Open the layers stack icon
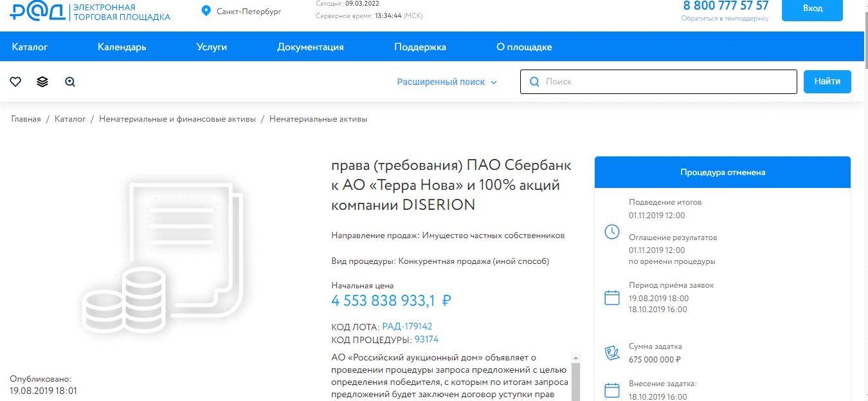The image size is (868, 401). (x=42, y=82)
